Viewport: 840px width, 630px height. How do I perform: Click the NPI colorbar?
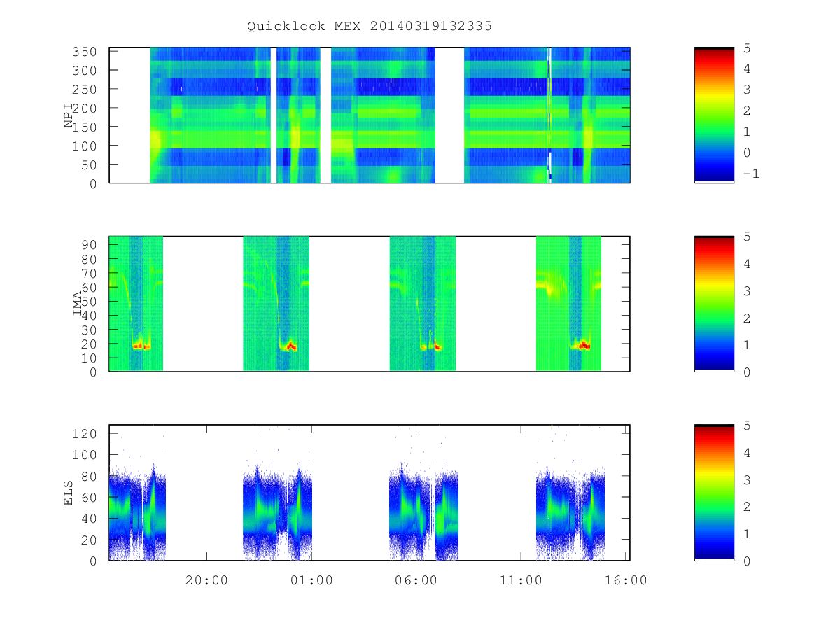[x=714, y=115]
